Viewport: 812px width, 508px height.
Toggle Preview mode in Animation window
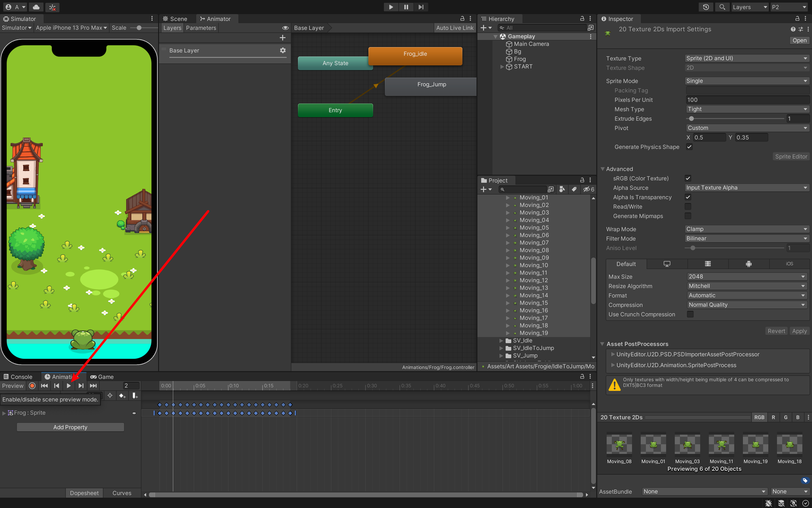pos(13,386)
